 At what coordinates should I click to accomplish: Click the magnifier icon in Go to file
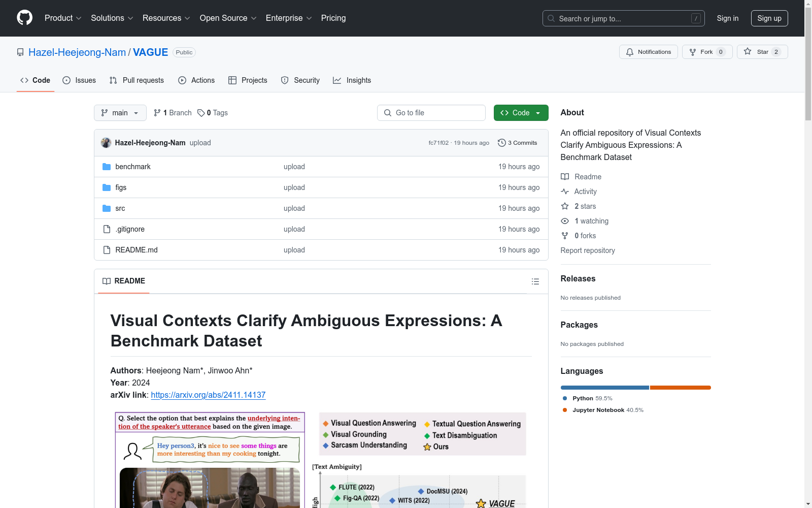pos(388,113)
